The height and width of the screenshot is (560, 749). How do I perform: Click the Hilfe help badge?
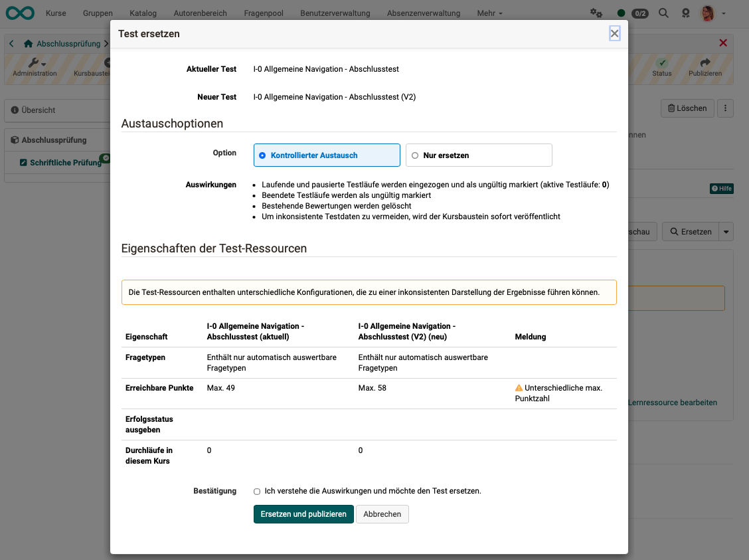coord(721,188)
